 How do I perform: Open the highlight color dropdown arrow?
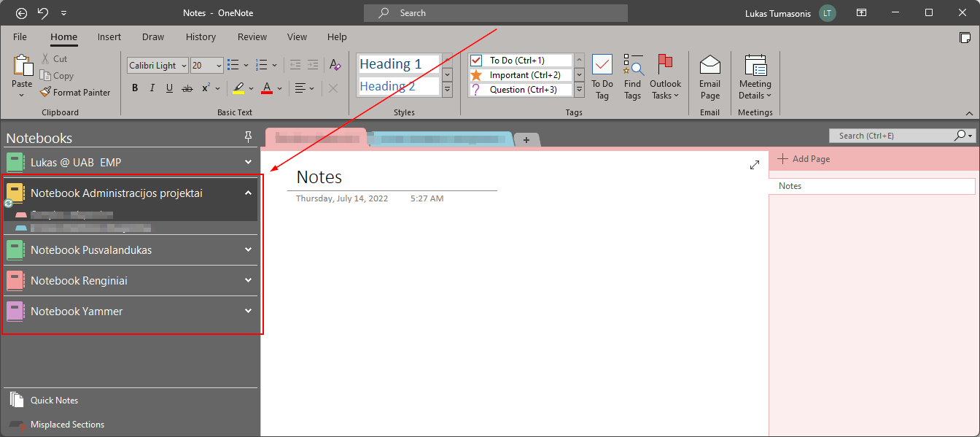coord(252,88)
